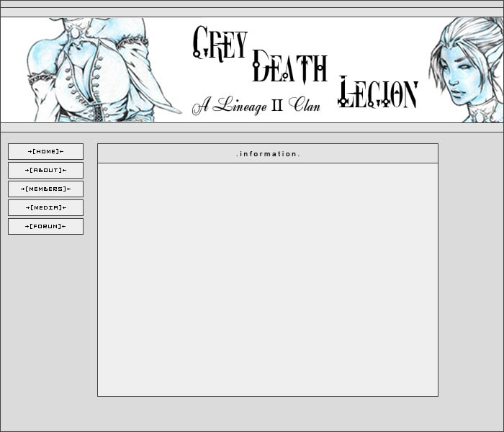The height and width of the screenshot is (432, 504).
Task: Open the Home navigation button
Action: (x=45, y=151)
